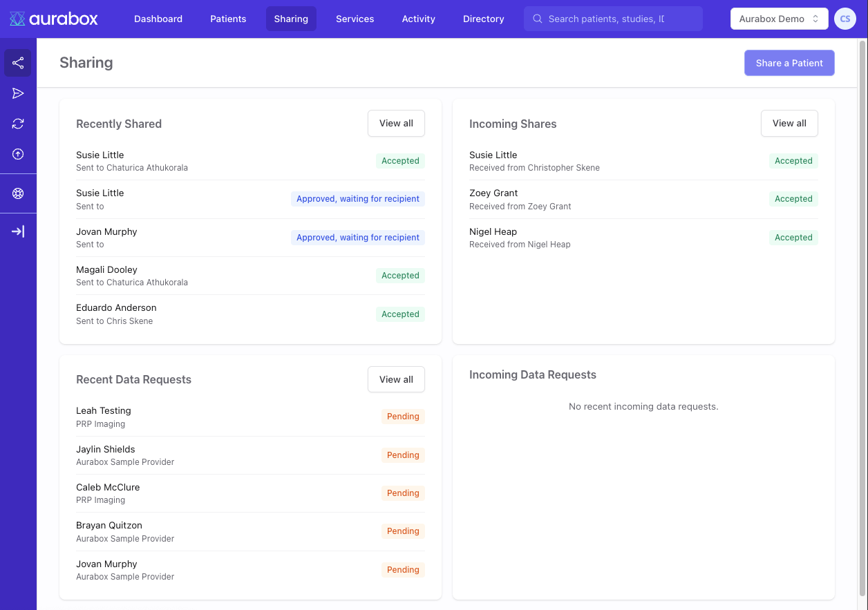Open Leah Testing data request
This screenshot has width=868, height=610.
(x=104, y=411)
